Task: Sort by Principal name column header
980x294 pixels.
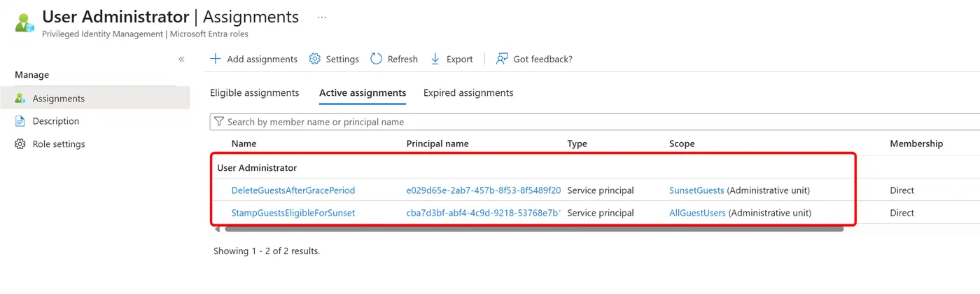Action: (437, 143)
